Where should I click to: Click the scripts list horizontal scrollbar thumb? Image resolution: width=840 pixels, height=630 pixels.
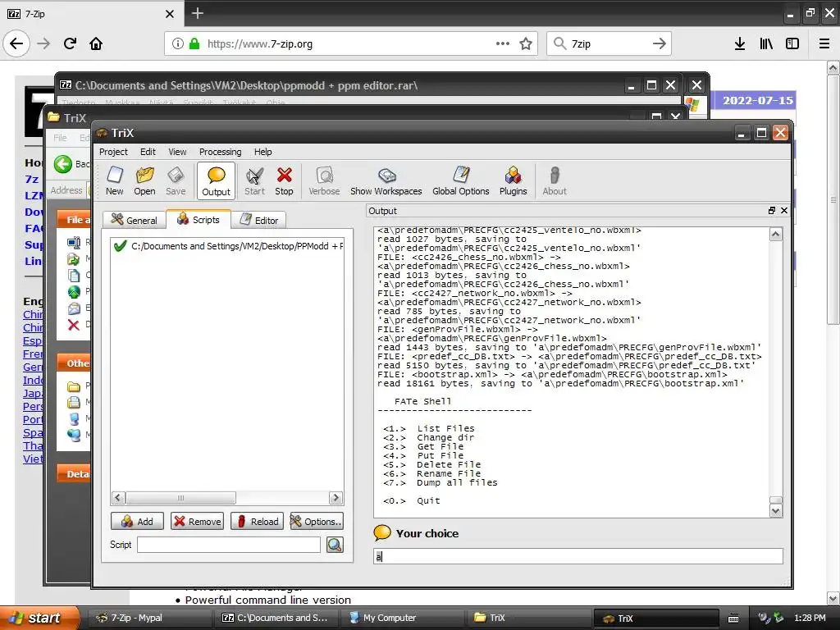(180, 498)
